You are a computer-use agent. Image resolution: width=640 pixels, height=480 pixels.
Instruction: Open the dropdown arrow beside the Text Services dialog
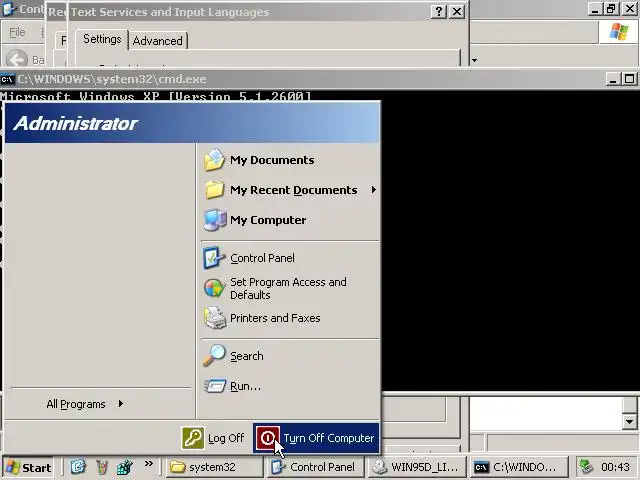[x=474, y=60]
